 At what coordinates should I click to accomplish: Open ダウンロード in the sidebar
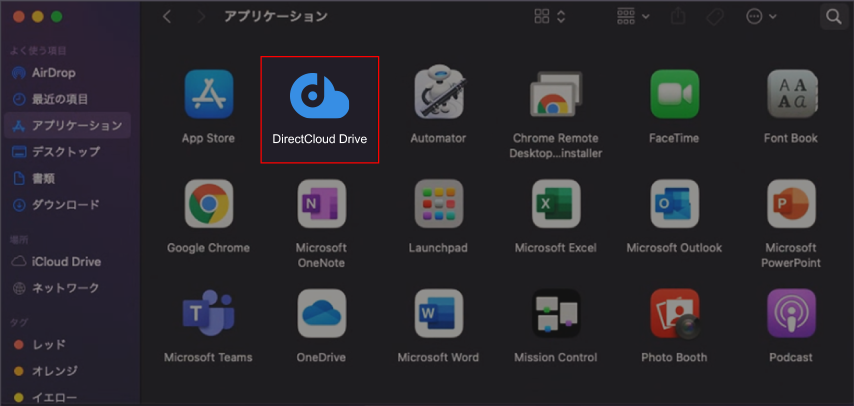68,205
